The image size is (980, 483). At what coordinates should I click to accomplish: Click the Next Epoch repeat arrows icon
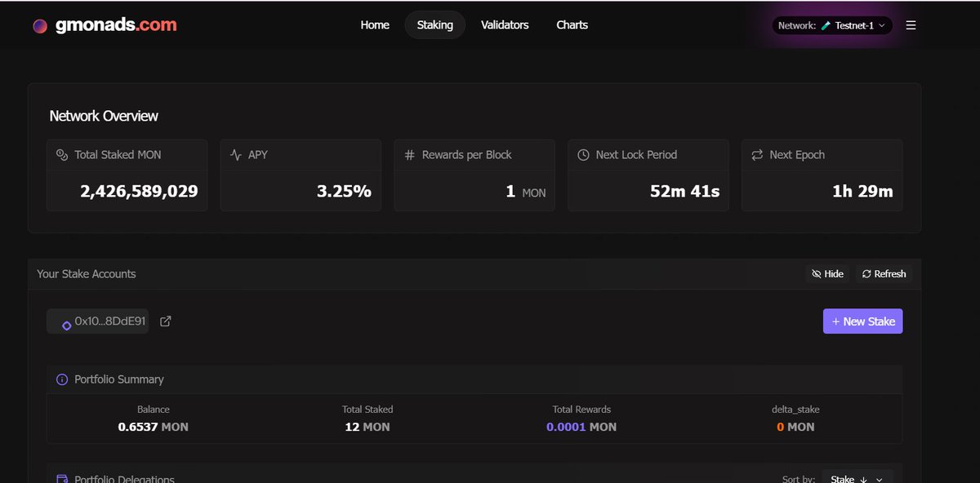(757, 155)
